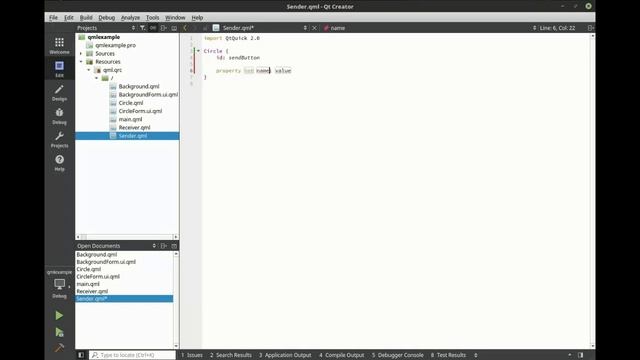Run the project with green play button
Image resolution: width=640 pixels, height=360 pixels.
point(59,315)
